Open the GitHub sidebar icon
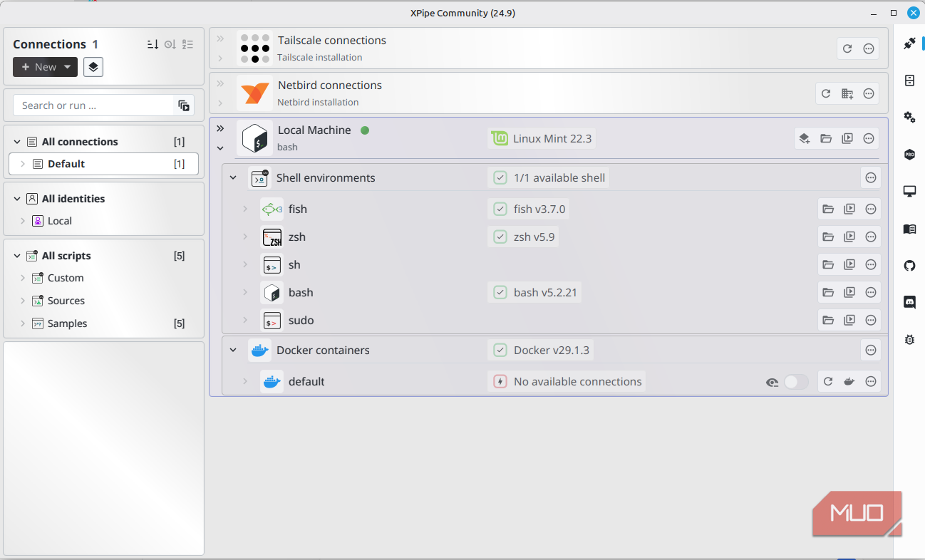Viewport: 925px width, 560px height. pos(909,266)
